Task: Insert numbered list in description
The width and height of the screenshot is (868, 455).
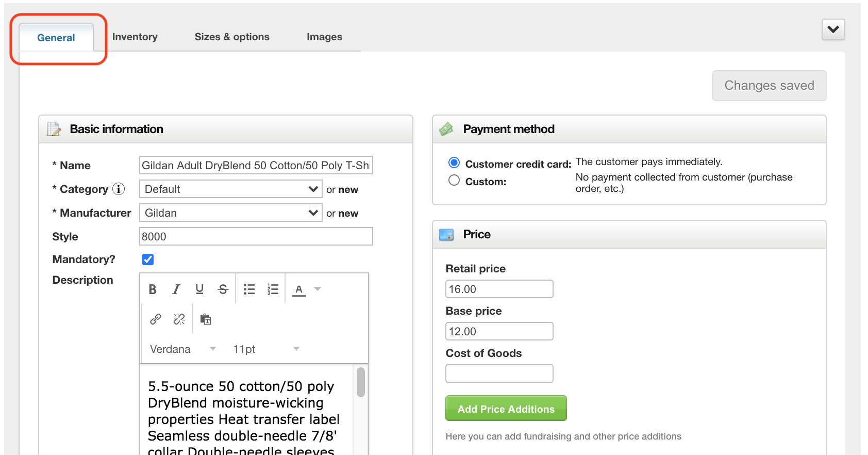Action: tap(273, 289)
